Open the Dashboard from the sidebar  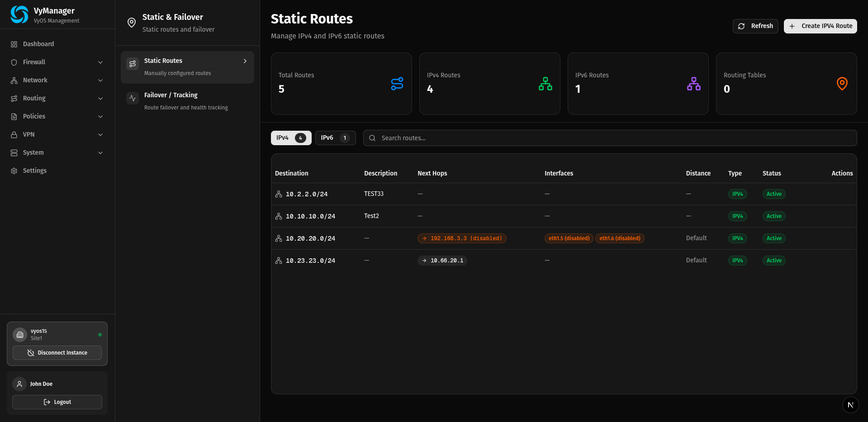tap(38, 44)
